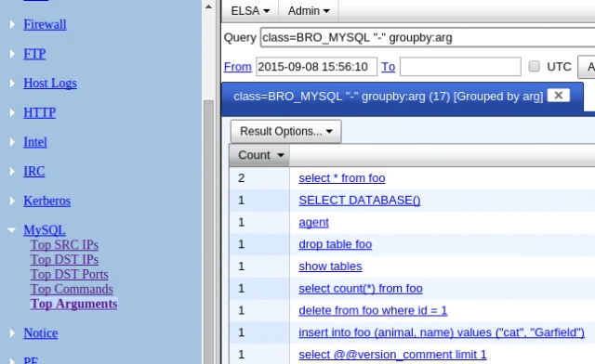
Task: Select Top DST Ports under MySQL
Action: (x=70, y=275)
